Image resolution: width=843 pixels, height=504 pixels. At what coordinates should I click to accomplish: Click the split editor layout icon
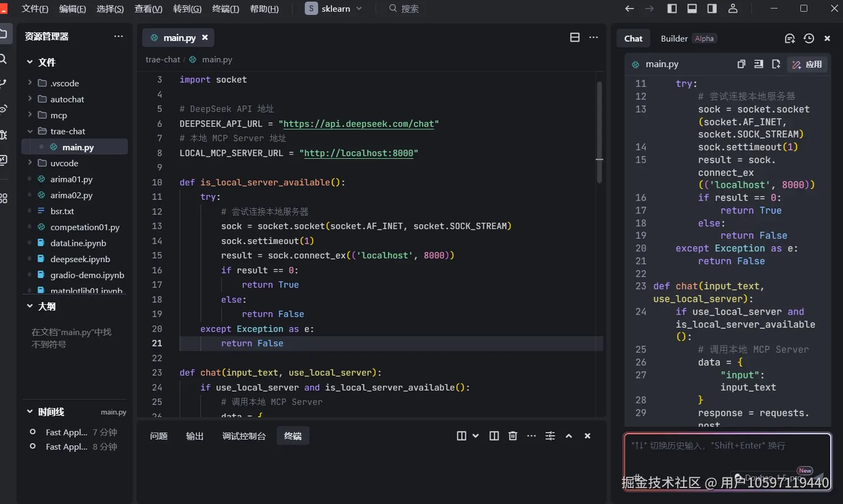point(574,37)
